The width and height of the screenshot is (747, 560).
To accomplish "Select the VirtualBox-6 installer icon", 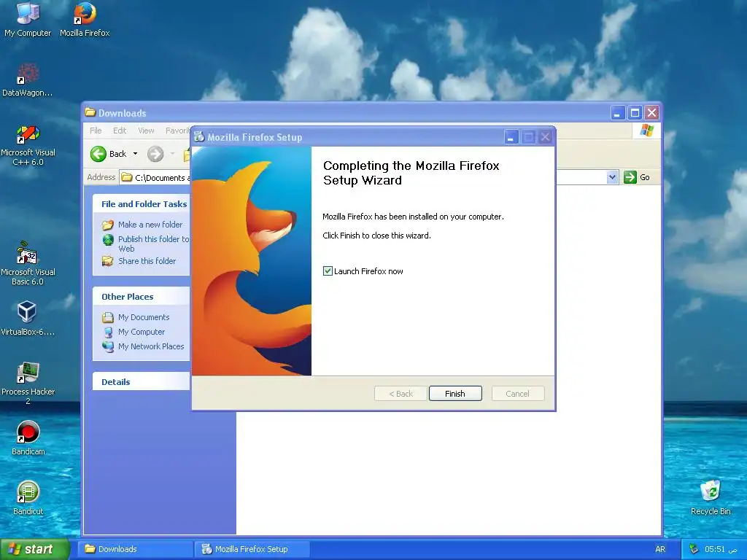I will point(27,317).
